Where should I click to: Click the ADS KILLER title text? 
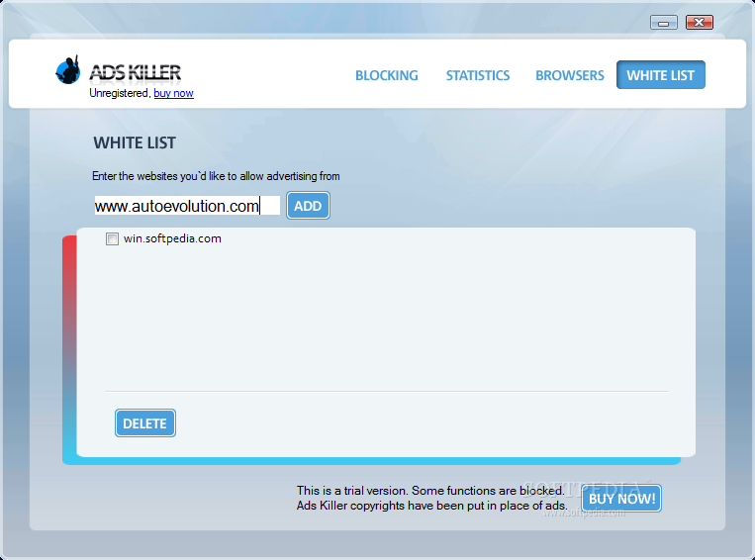point(136,72)
